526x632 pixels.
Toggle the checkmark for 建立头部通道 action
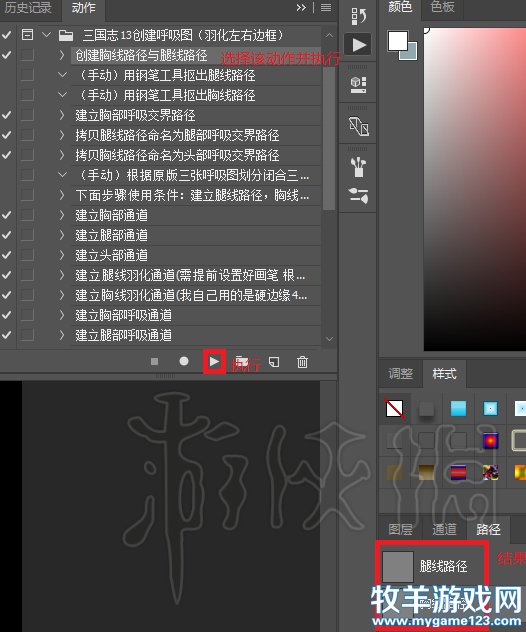tap(7, 255)
